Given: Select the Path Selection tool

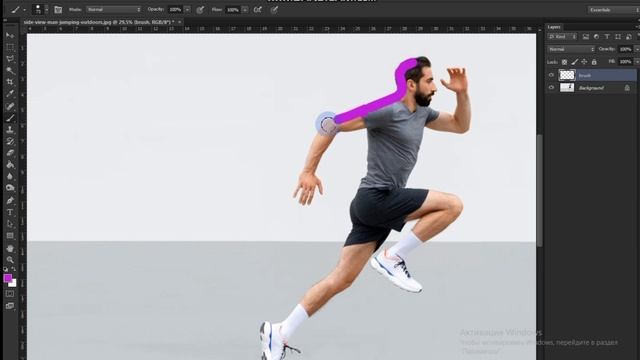Looking at the screenshot, I should click(x=10, y=224).
